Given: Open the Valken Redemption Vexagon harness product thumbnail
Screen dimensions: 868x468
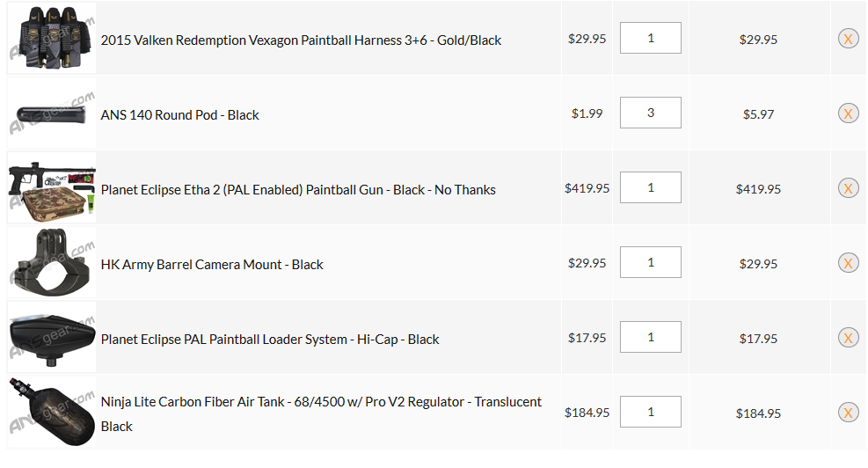Looking at the screenshot, I should [52, 39].
